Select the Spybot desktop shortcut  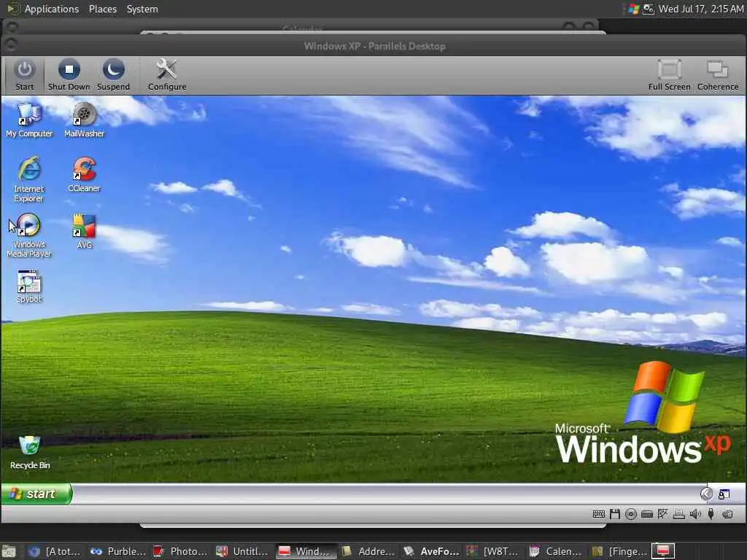[29, 287]
